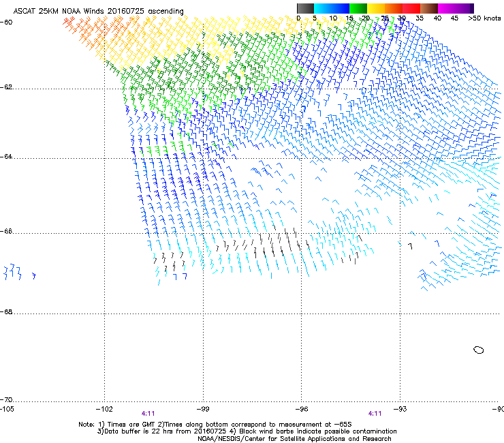Click the -105 longitude axis label

(x=7, y=409)
